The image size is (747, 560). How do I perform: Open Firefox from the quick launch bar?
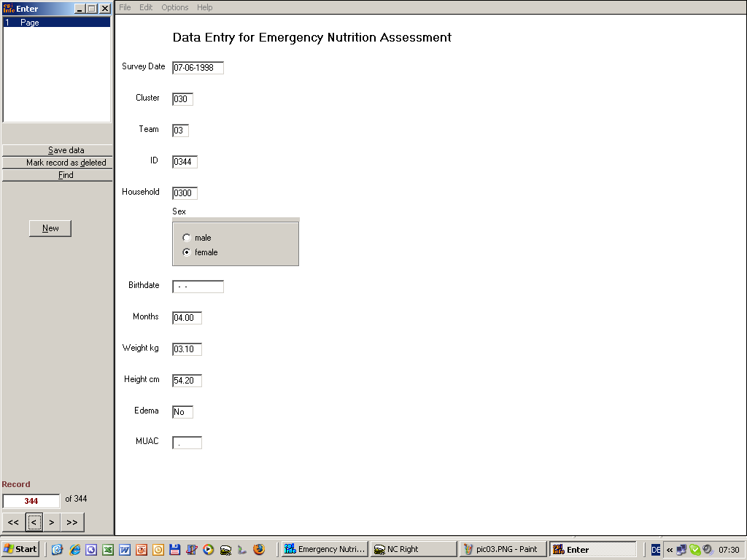pyautogui.click(x=259, y=550)
